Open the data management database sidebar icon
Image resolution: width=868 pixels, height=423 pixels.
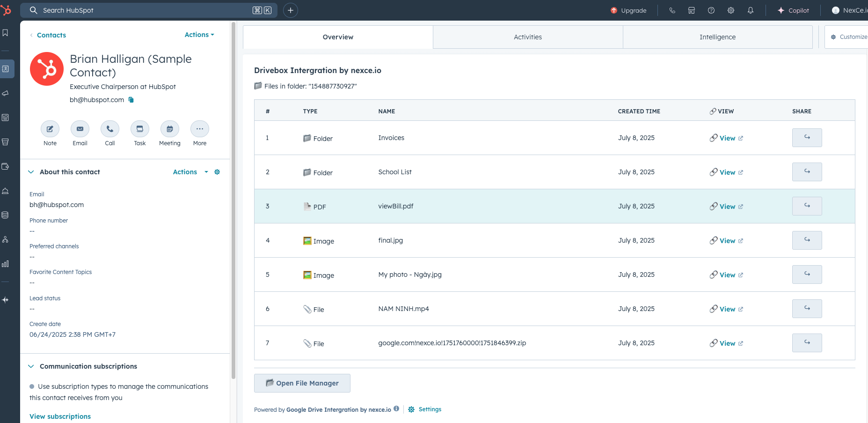point(6,215)
